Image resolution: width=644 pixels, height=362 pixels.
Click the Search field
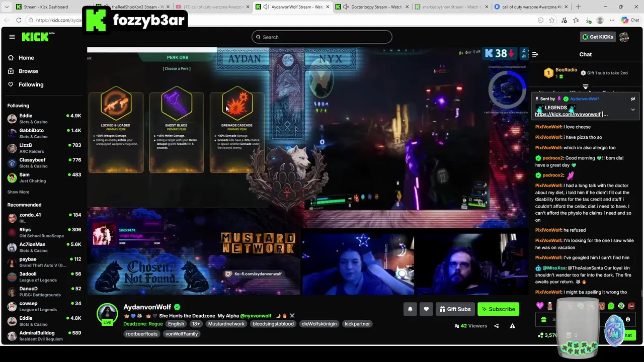click(x=322, y=37)
